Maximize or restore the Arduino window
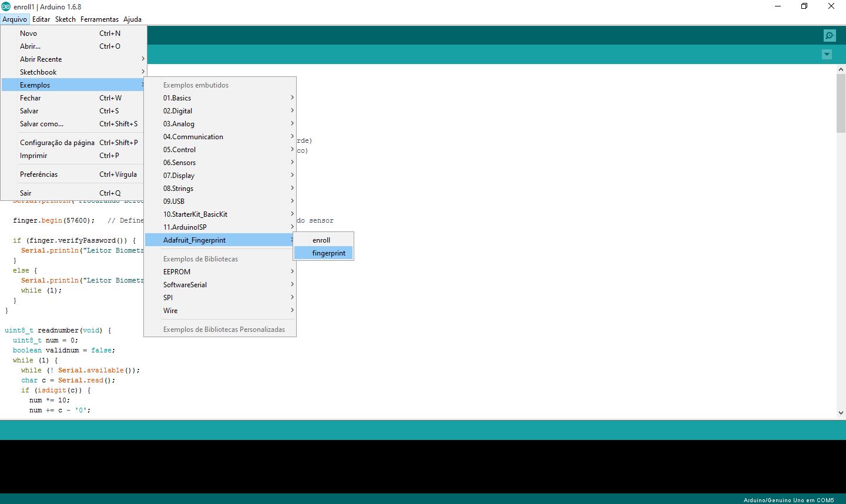Image resolution: width=846 pixels, height=504 pixels. (x=804, y=6)
